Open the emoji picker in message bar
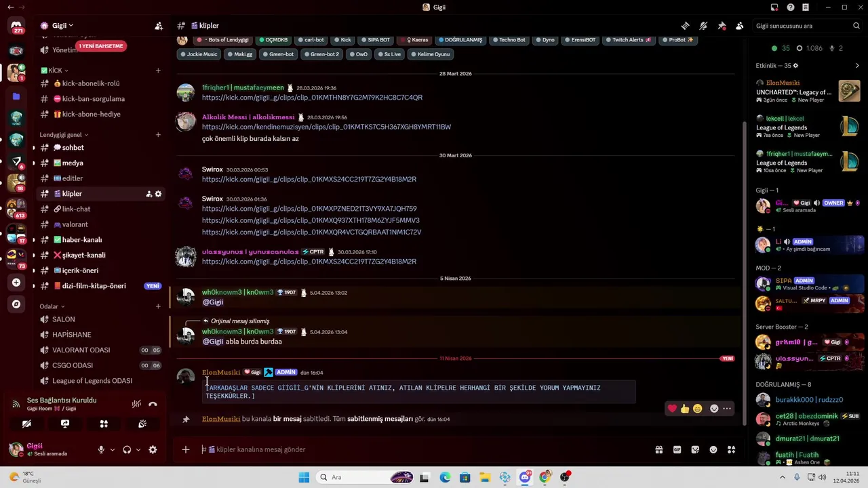The width and height of the screenshot is (868, 488). (713, 449)
